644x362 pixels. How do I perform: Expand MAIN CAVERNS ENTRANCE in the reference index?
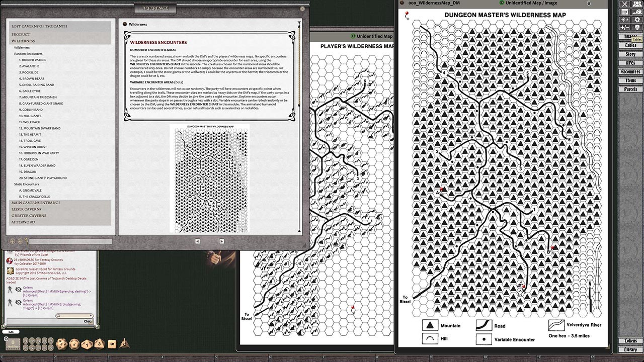coord(35,203)
